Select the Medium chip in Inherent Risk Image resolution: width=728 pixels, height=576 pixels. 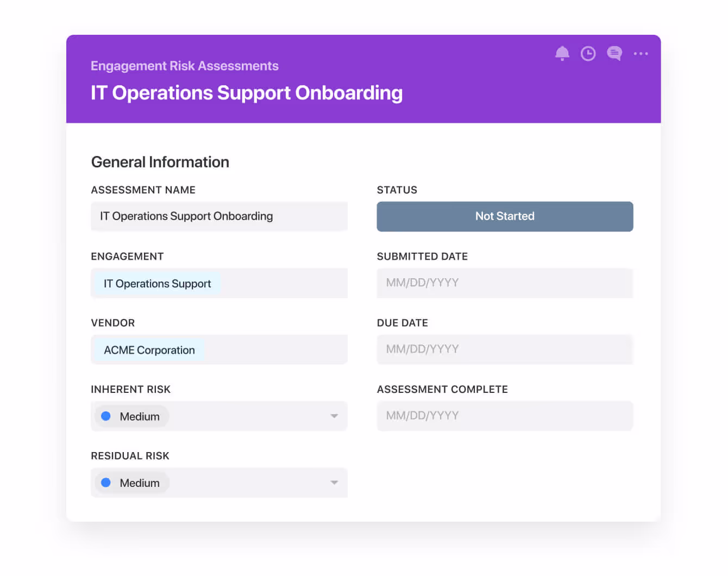(x=139, y=416)
